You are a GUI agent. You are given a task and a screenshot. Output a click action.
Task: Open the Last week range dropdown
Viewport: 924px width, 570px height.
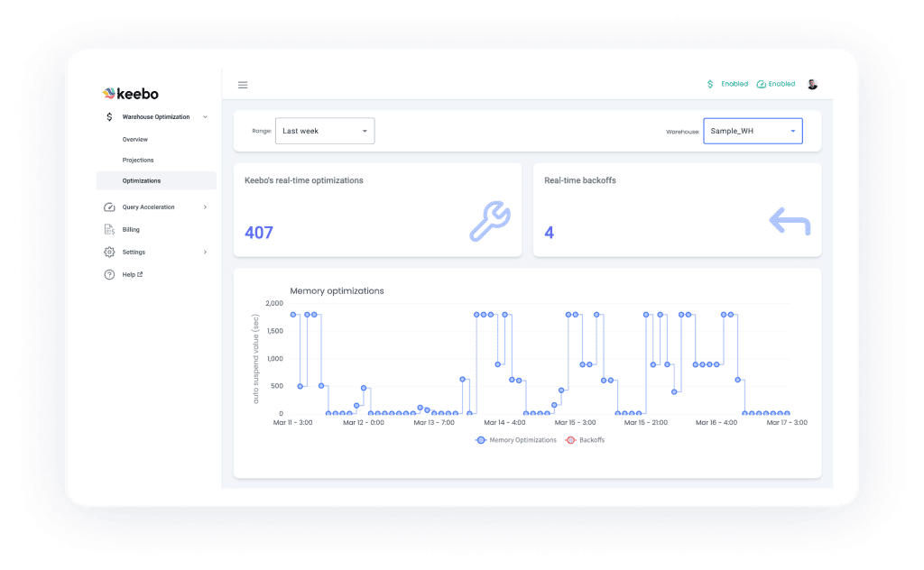click(x=325, y=130)
